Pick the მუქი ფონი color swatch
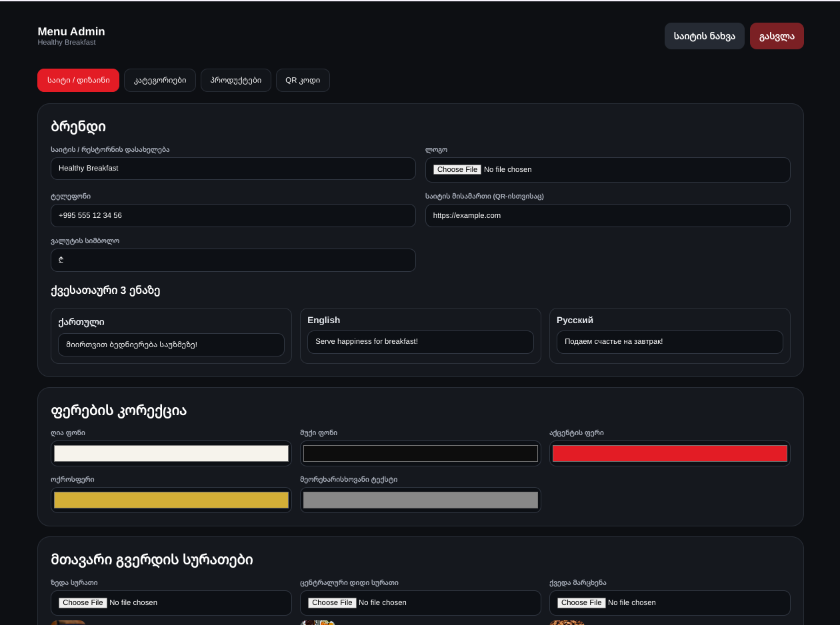The height and width of the screenshot is (625, 840). (421, 453)
